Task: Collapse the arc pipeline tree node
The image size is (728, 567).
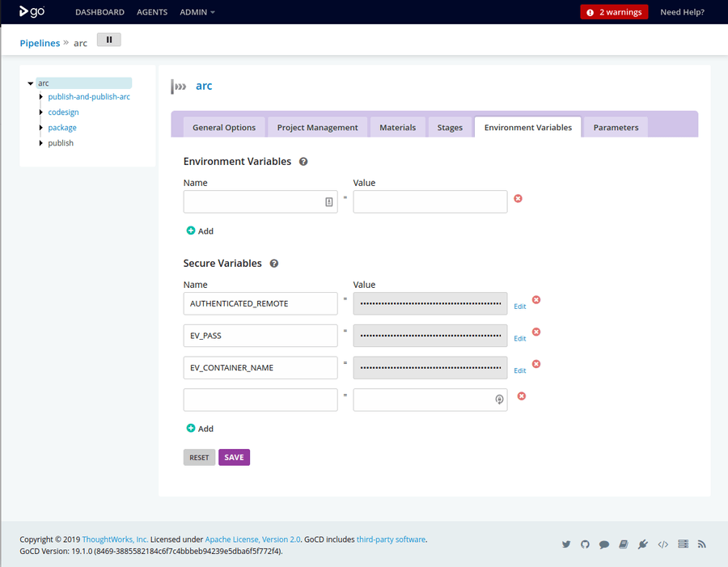Action: click(x=30, y=83)
